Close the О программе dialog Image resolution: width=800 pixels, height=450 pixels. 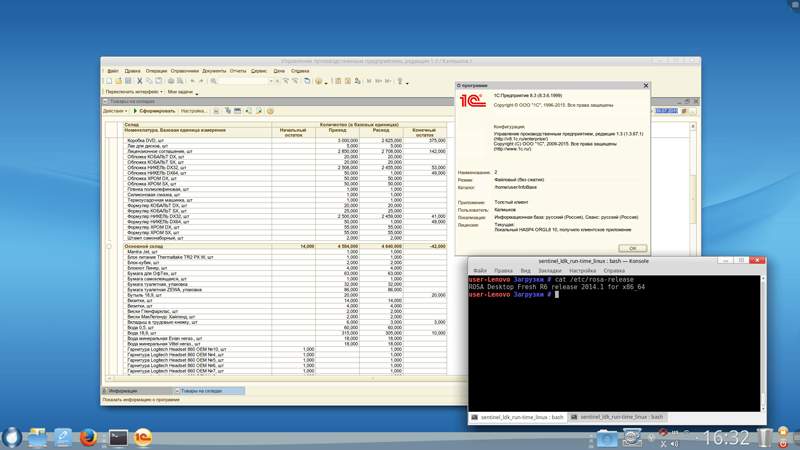click(x=645, y=86)
